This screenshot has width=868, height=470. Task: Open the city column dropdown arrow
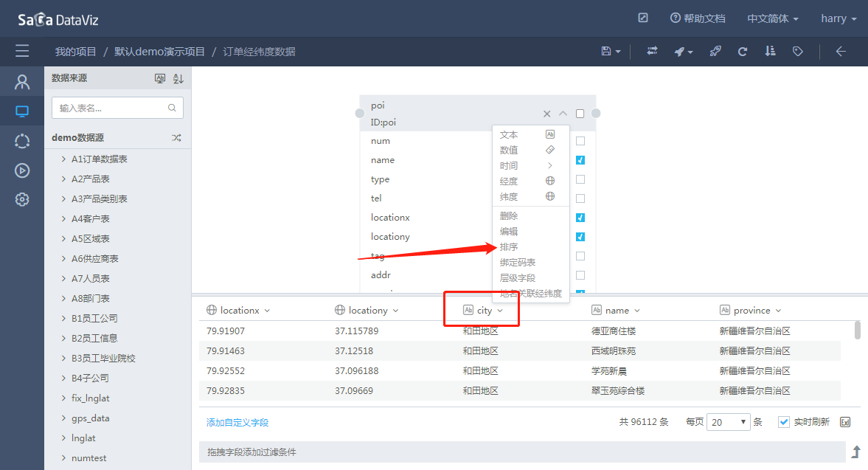coord(500,311)
